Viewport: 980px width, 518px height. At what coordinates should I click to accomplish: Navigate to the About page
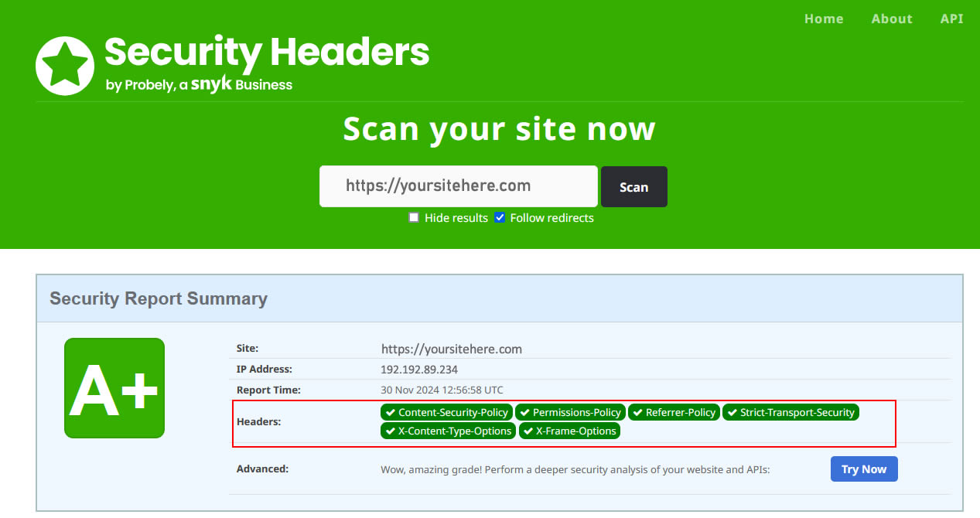pos(892,19)
